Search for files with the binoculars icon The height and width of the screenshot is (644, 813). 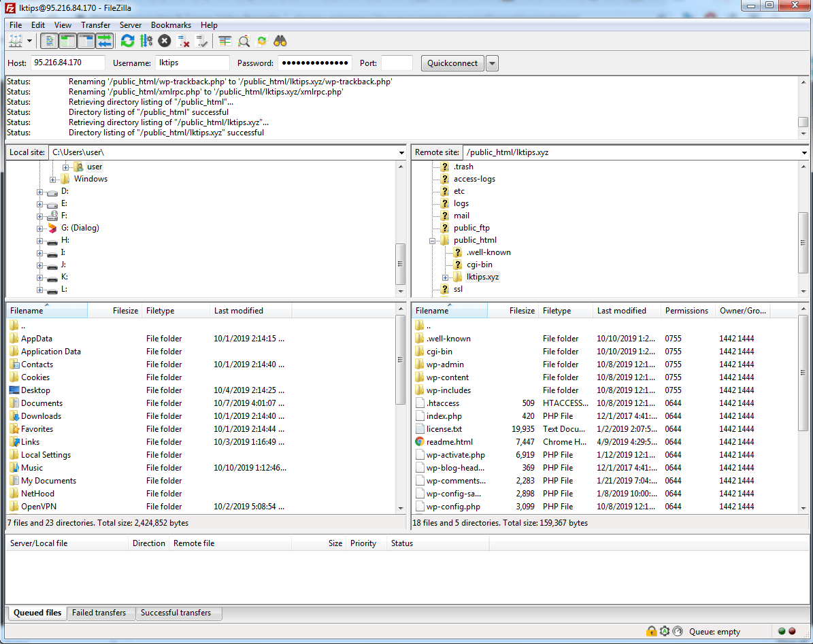pos(280,41)
